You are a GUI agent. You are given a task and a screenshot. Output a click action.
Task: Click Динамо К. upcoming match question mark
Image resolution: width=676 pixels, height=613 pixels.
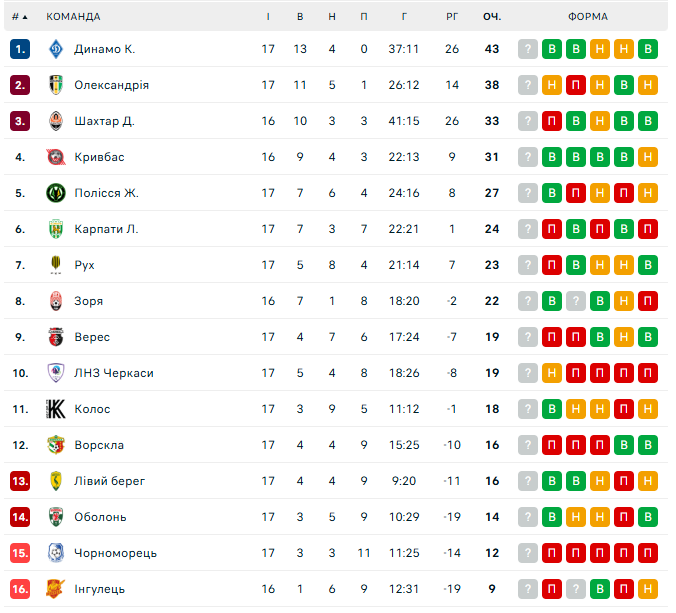coord(528,49)
